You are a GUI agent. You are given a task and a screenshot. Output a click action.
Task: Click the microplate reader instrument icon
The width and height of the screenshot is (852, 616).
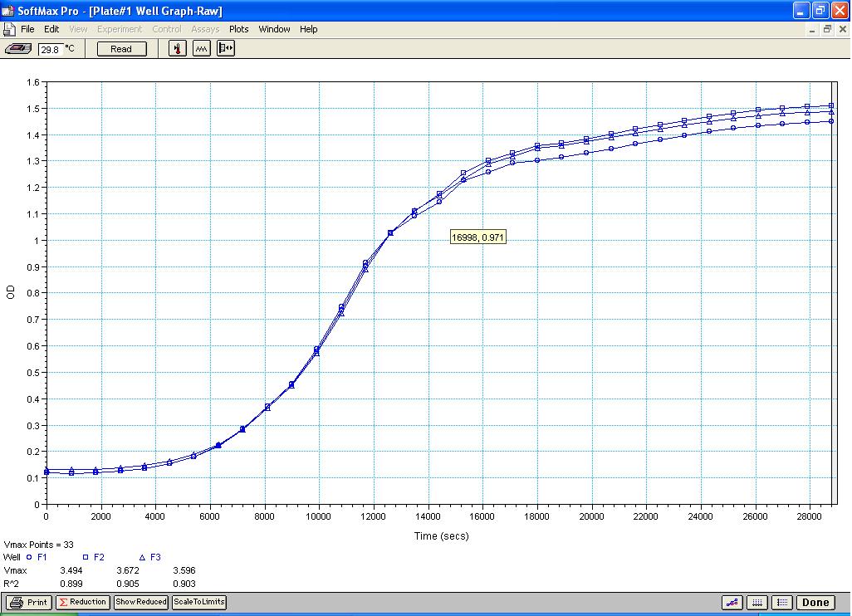(17, 49)
